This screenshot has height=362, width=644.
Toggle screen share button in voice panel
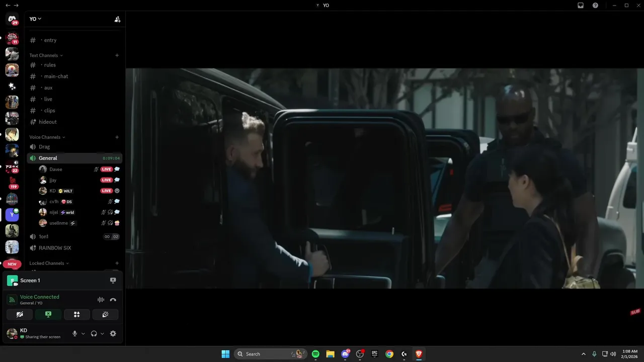coord(48,314)
